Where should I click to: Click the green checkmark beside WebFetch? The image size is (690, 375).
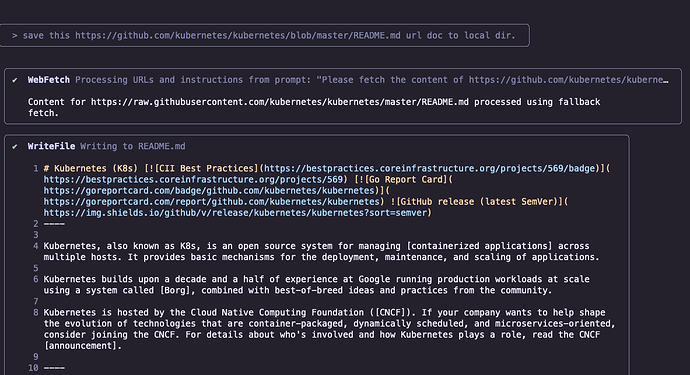[x=15, y=80]
